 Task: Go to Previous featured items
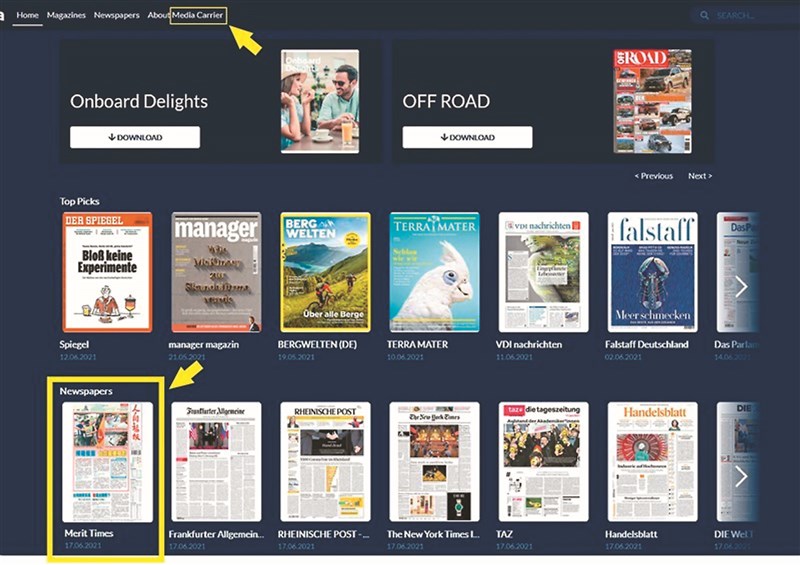point(654,176)
